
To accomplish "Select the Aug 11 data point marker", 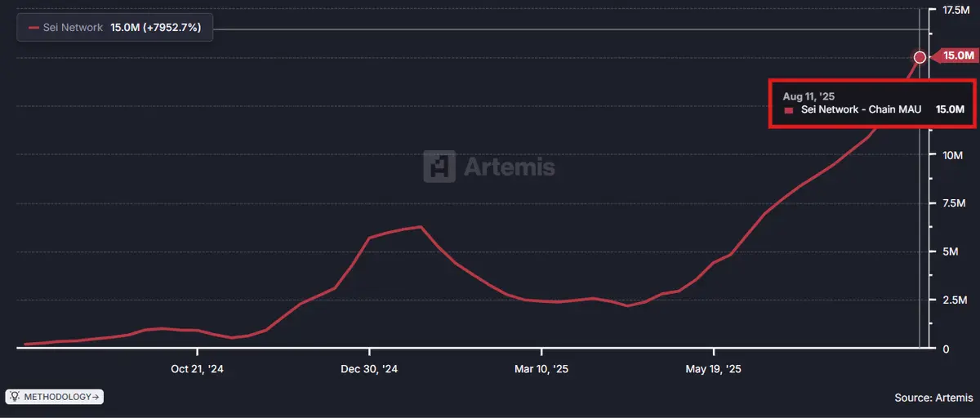I will pyautogui.click(x=920, y=57).
